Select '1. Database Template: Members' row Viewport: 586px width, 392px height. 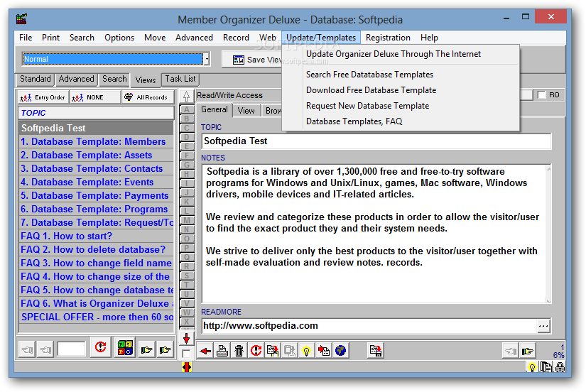(x=96, y=141)
